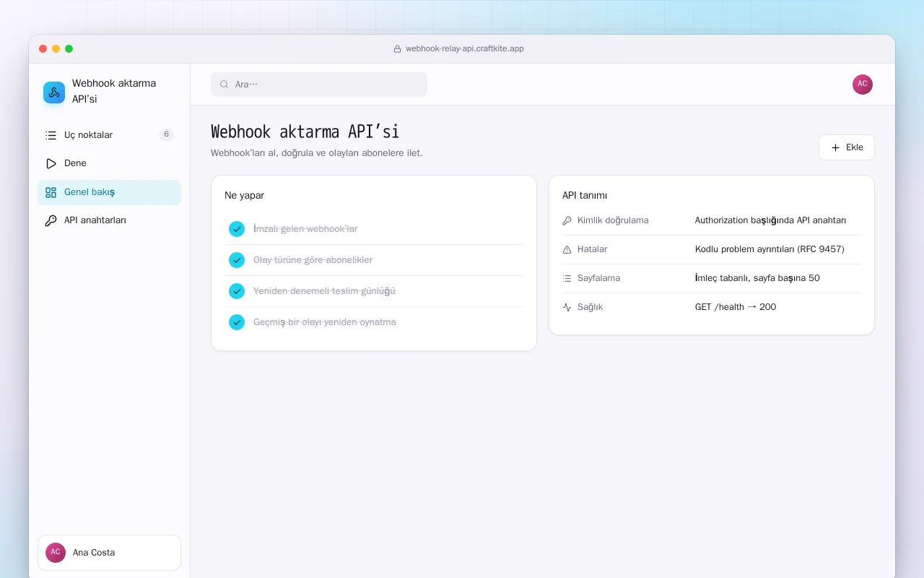Screen dimensions: 924x578
Task: Click the page subtitle about webhooks
Action: click(317, 153)
